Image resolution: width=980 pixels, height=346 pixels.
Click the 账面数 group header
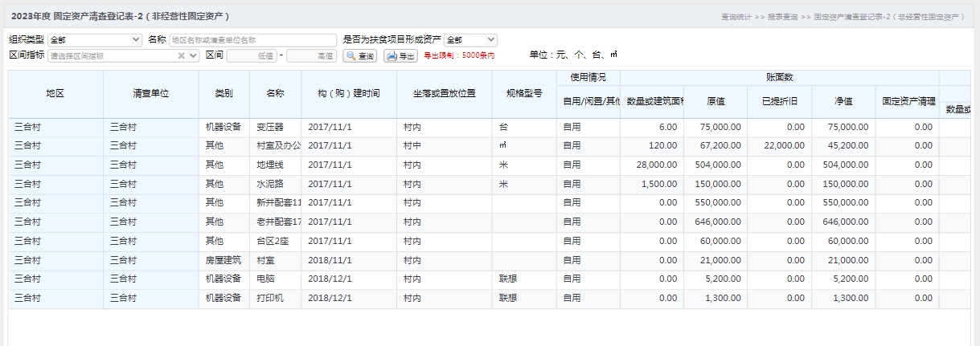[779, 78]
